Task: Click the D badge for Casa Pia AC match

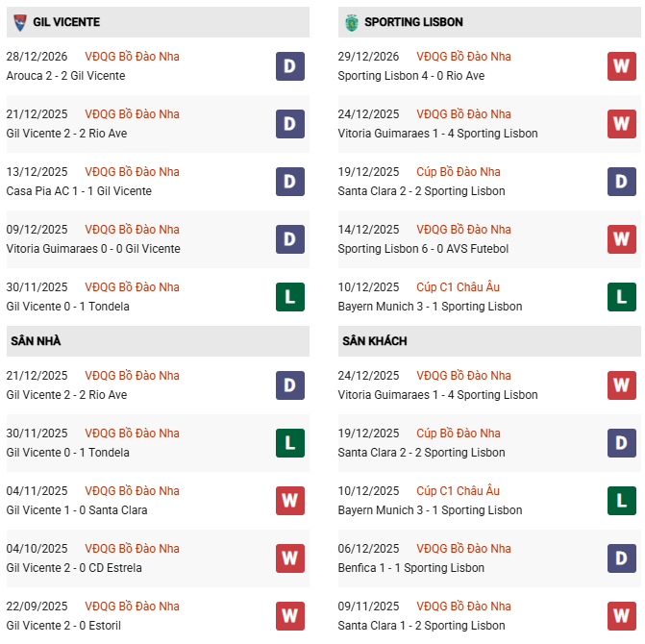Action: [289, 182]
